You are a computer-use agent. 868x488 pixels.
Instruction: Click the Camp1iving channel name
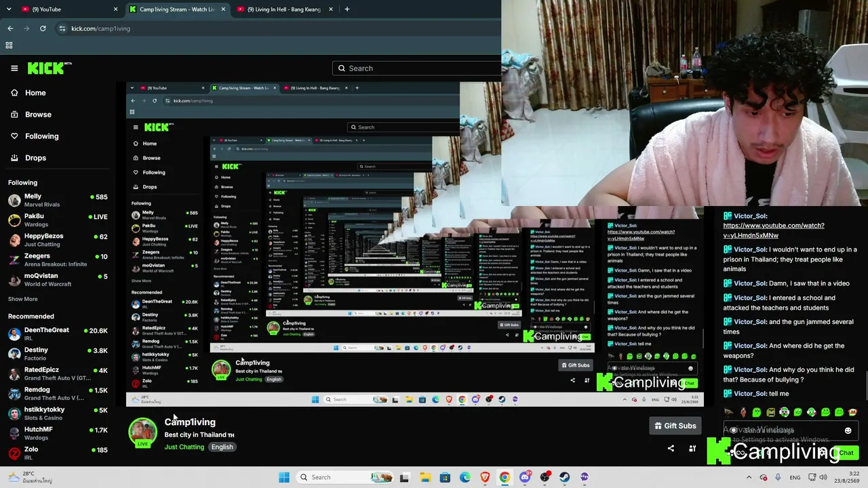point(190,422)
